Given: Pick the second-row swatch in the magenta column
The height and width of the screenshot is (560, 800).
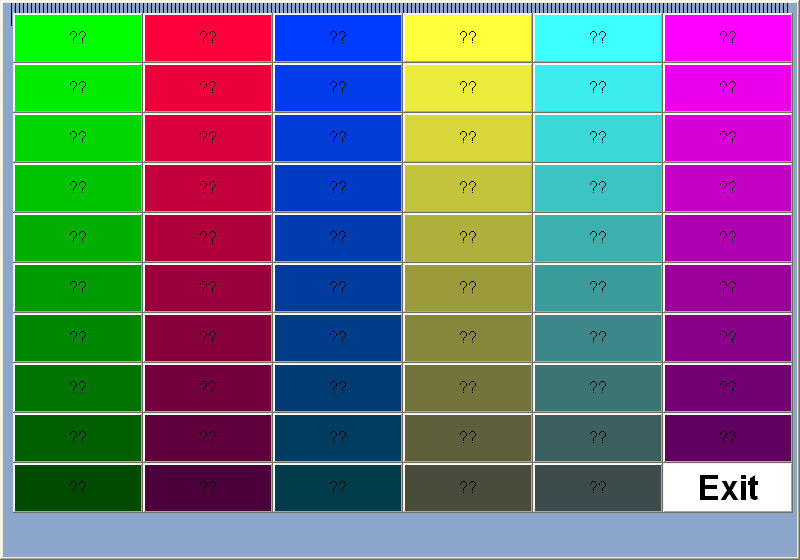Looking at the screenshot, I should pyautogui.click(x=728, y=88).
